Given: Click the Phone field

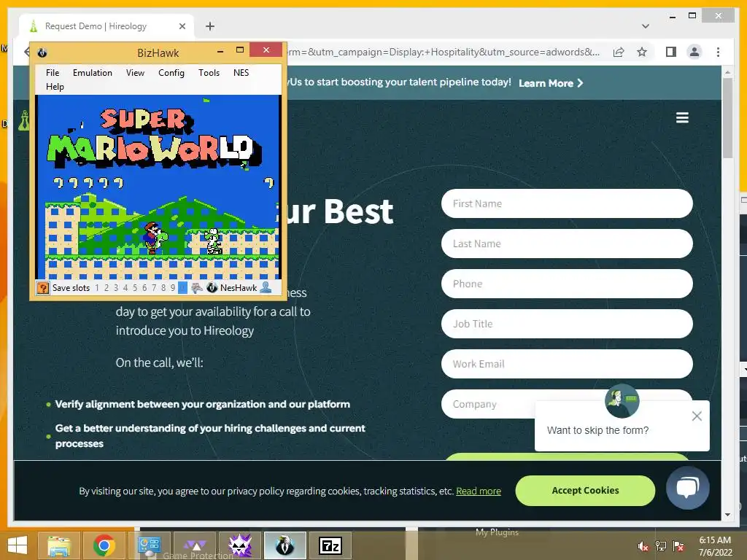Looking at the screenshot, I should point(567,284).
